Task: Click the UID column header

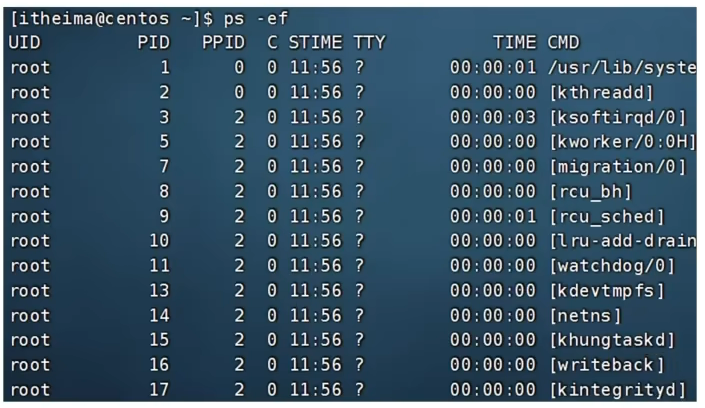Action: pyautogui.click(x=25, y=43)
